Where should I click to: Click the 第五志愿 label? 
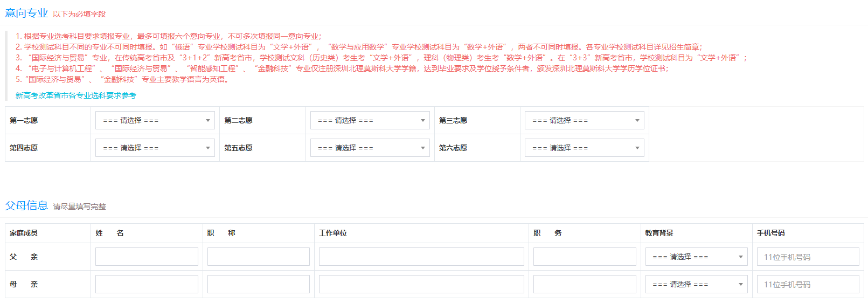(x=238, y=148)
